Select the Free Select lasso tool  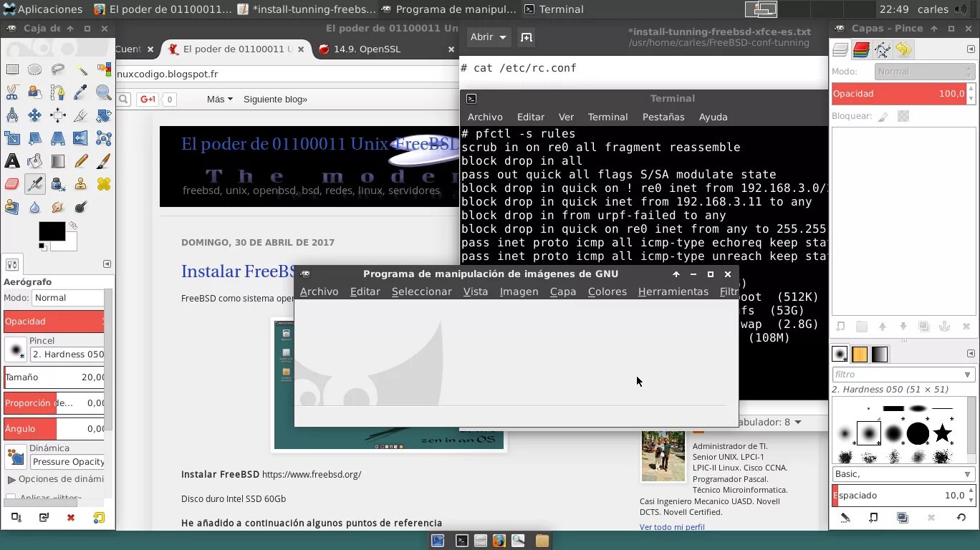click(x=58, y=69)
